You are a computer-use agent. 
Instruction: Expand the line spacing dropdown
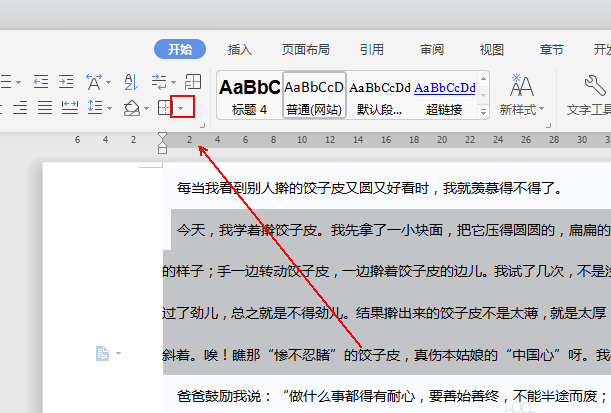pos(109,107)
